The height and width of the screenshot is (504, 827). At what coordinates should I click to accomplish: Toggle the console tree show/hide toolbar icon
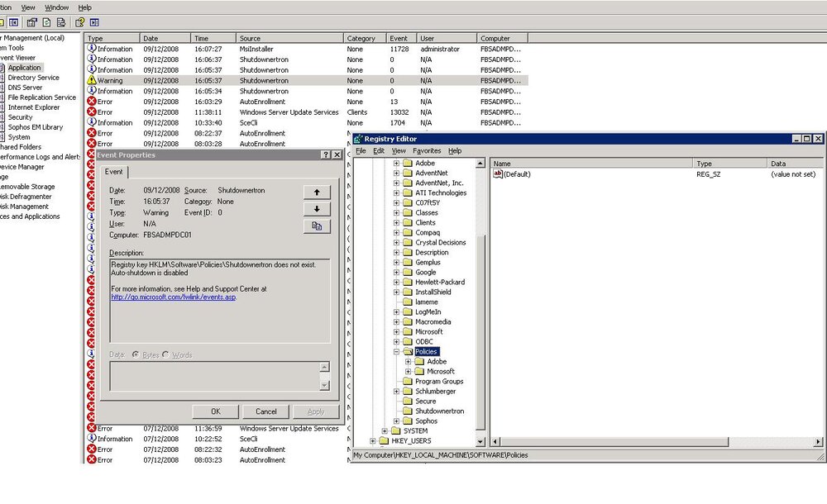tap(14, 22)
